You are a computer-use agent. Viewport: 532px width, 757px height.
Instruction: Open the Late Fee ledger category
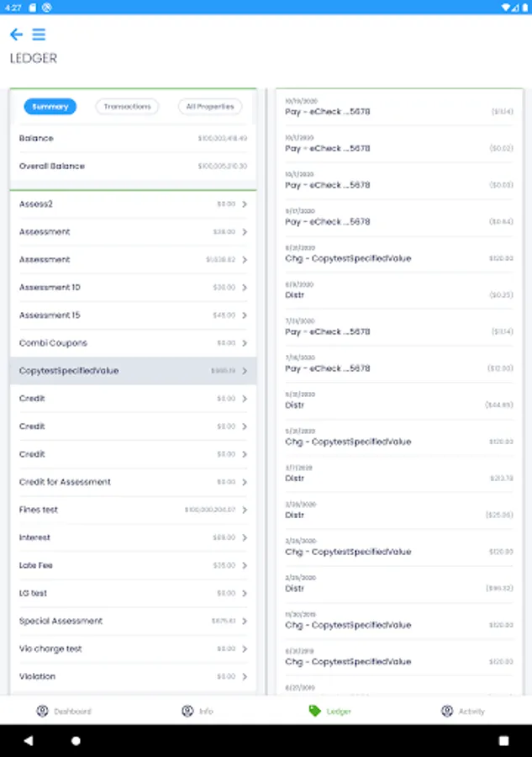[x=133, y=565]
